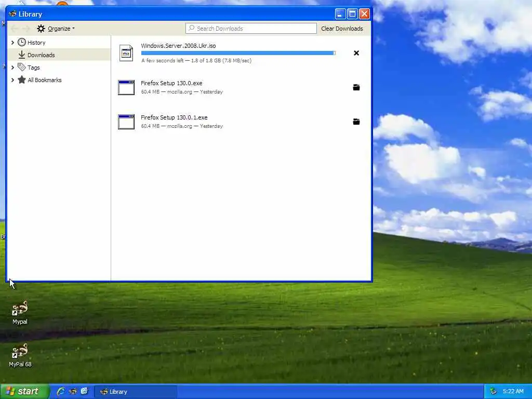Click the system tray icon near clock
The height and width of the screenshot is (399, 532).
click(494, 391)
